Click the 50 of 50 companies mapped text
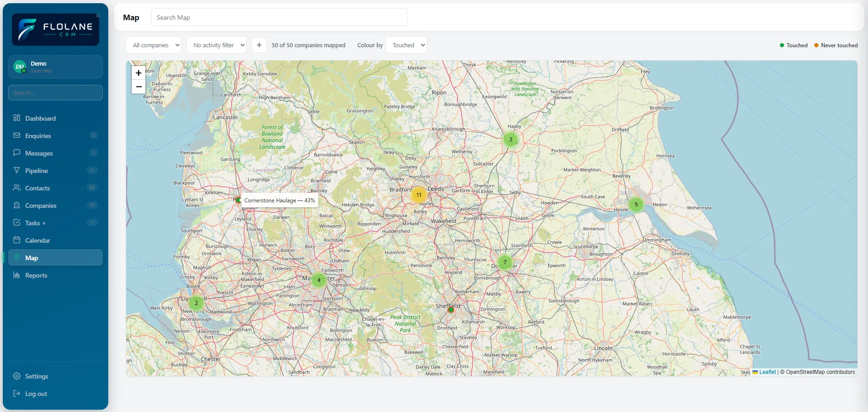The width and height of the screenshot is (868, 412). click(x=308, y=45)
